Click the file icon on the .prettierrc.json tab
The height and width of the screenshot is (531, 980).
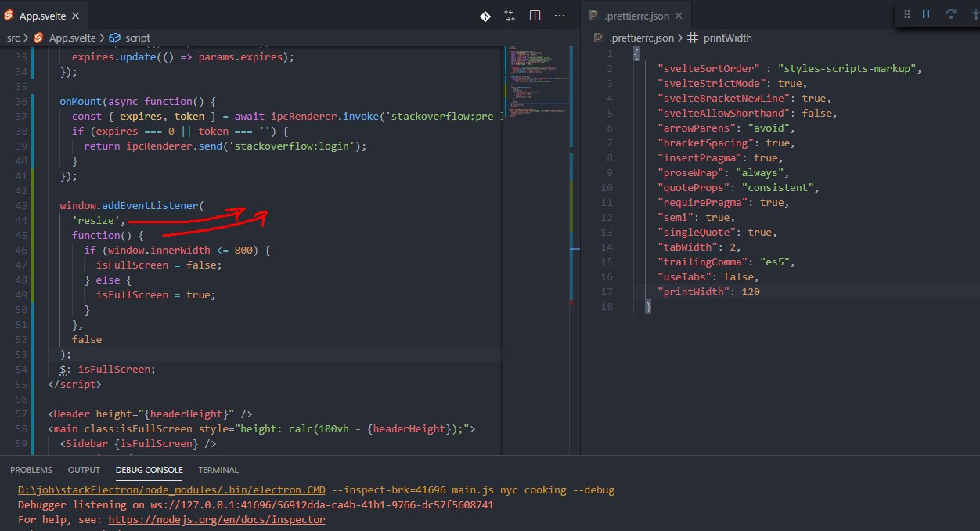pyautogui.click(x=593, y=16)
